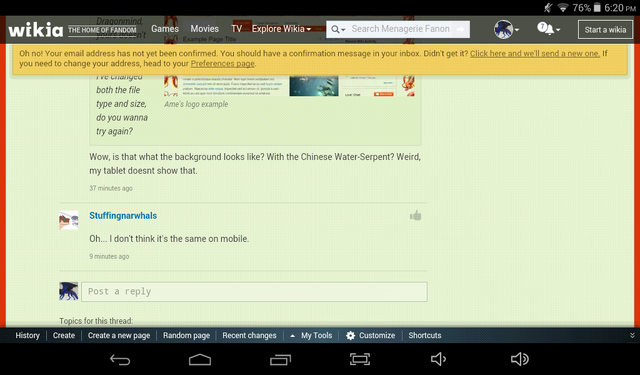
Task: Open the Preferences page link
Action: click(222, 64)
